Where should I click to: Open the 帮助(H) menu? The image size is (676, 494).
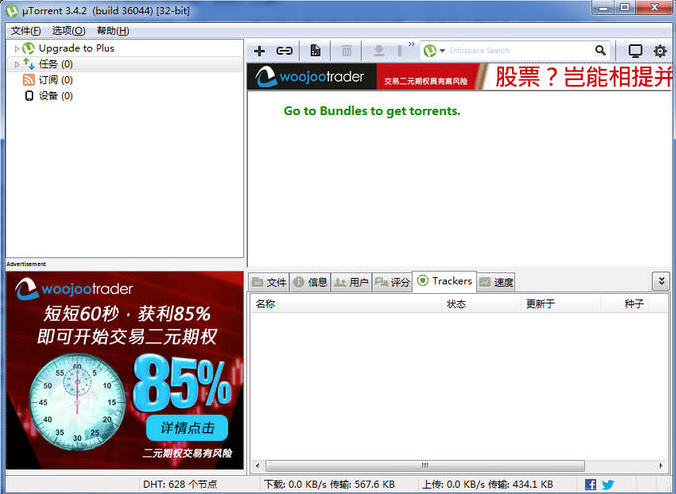113,31
